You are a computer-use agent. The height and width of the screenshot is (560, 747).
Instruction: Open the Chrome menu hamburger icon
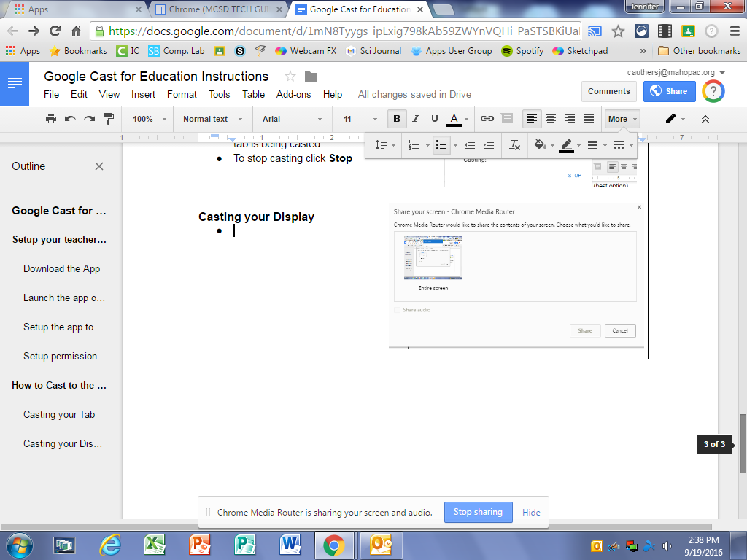(x=735, y=31)
